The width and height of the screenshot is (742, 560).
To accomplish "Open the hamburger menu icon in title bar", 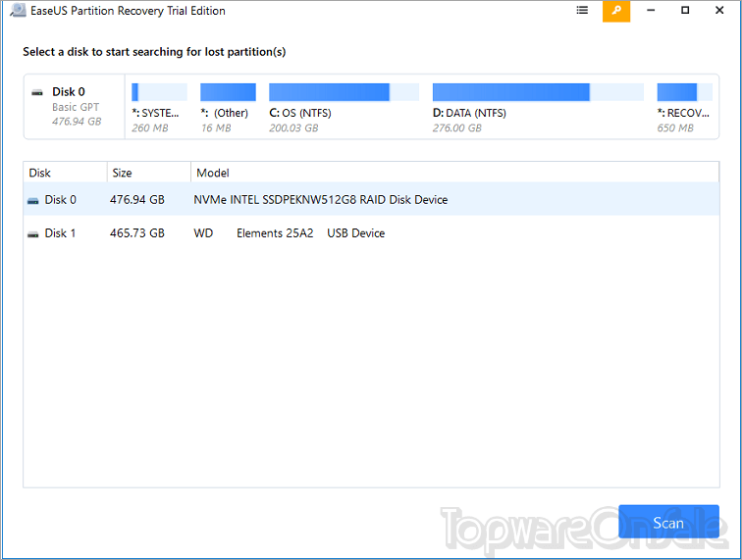I will 582,10.
